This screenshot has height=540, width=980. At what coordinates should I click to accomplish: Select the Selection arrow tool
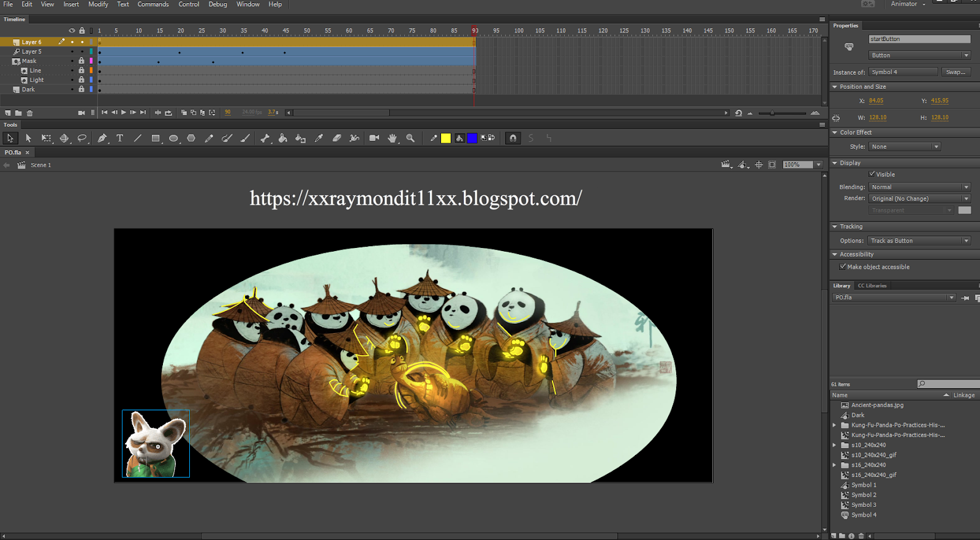10,138
